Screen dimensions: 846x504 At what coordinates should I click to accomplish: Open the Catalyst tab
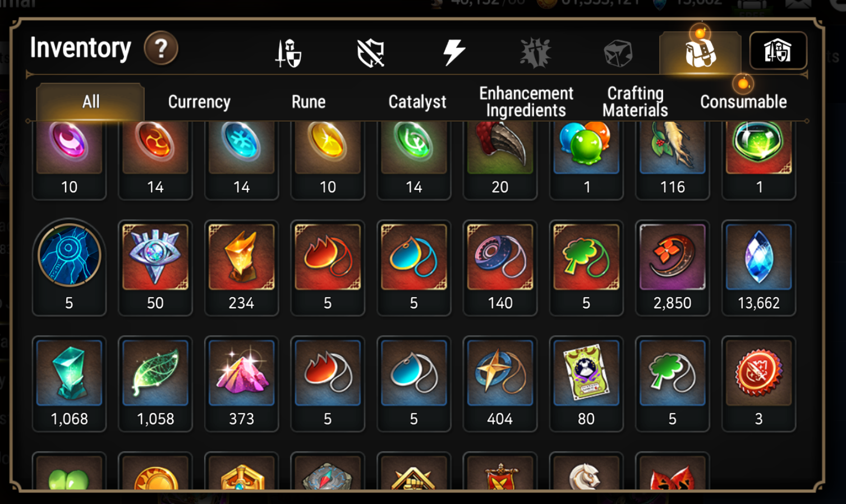point(417,101)
